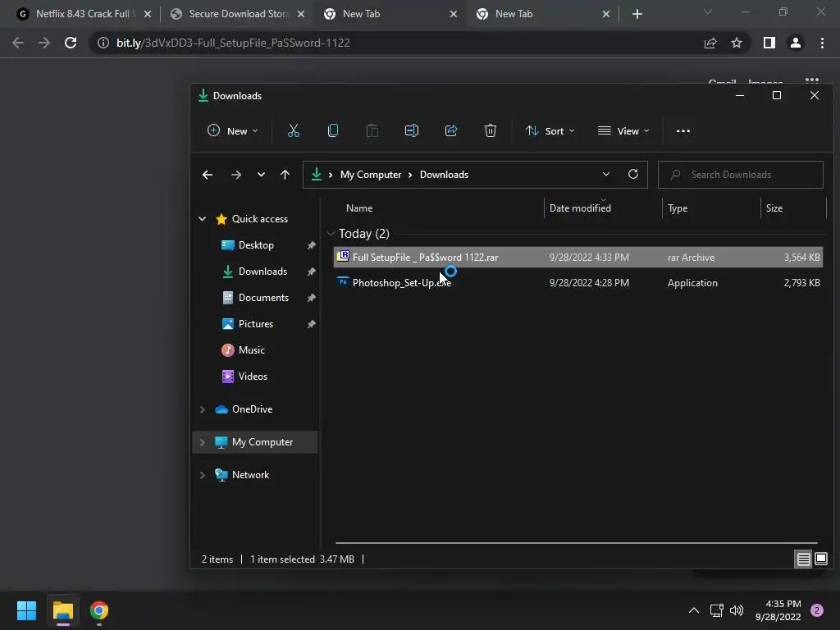The image size is (840, 630).
Task: Click the Share icon in Explorer toolbar
Action: click(x=451, y=130)
